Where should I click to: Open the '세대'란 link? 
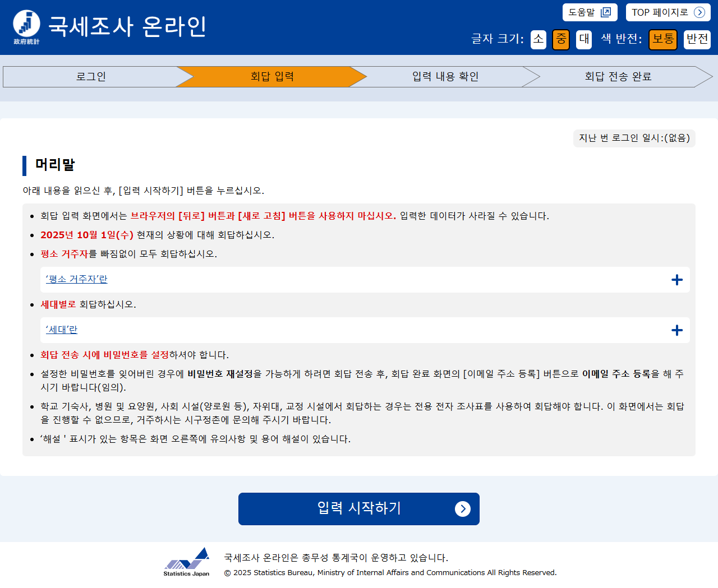(x=61, y=330)
